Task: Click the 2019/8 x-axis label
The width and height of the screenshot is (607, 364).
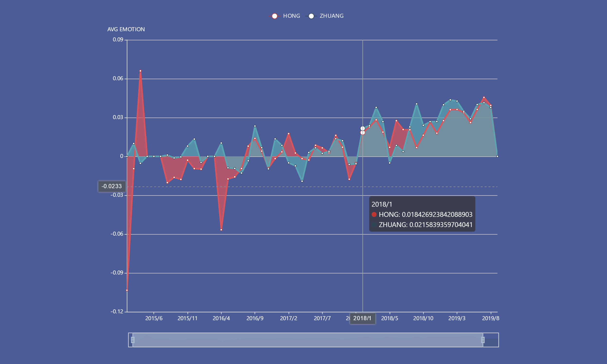Action: coord(491,318)
